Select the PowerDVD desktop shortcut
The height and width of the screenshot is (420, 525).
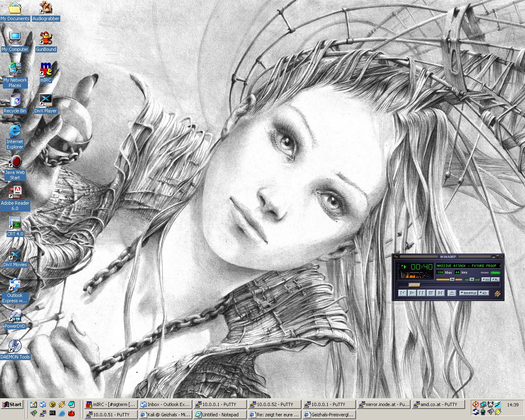(x=15, y=319)
